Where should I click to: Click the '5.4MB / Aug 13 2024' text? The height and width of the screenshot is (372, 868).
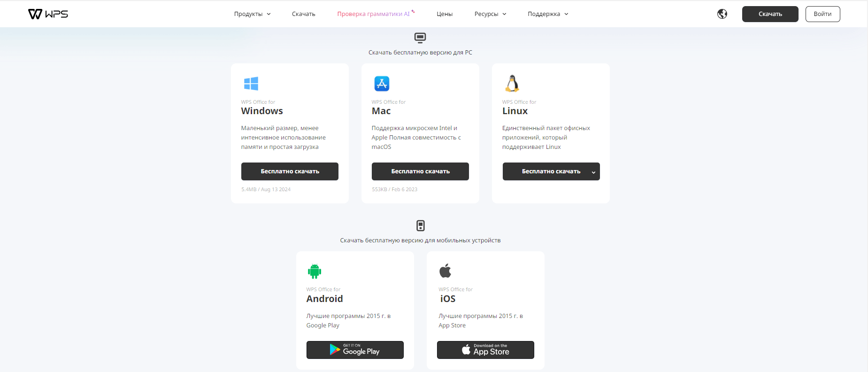(x=266, y=189)
